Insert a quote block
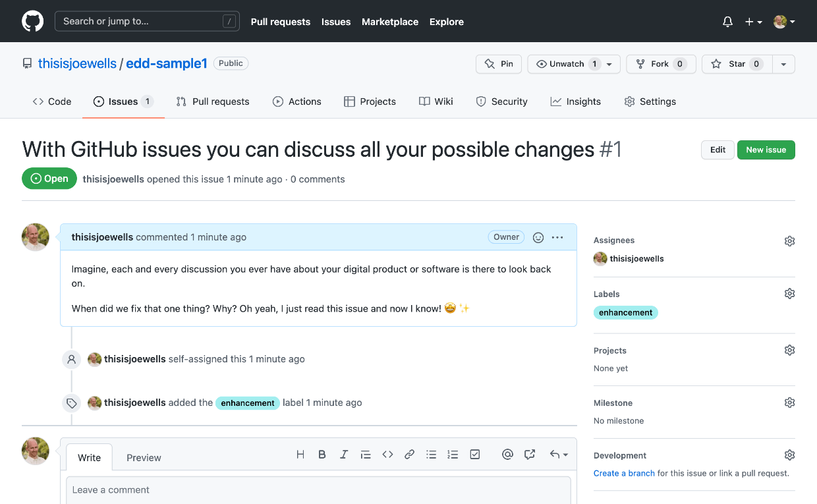This screenshot has height=504, width=817. [x=366, y=455]
